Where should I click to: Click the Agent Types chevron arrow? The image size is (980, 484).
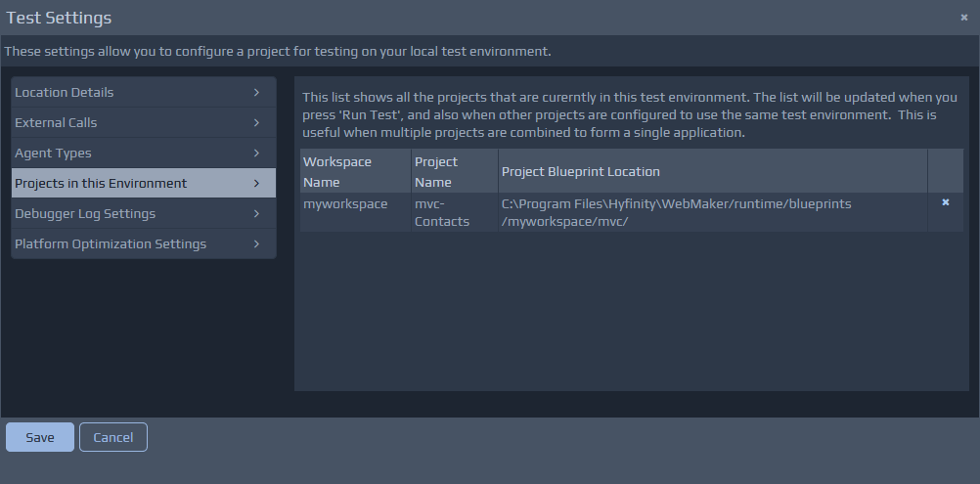tap(256, 154)
